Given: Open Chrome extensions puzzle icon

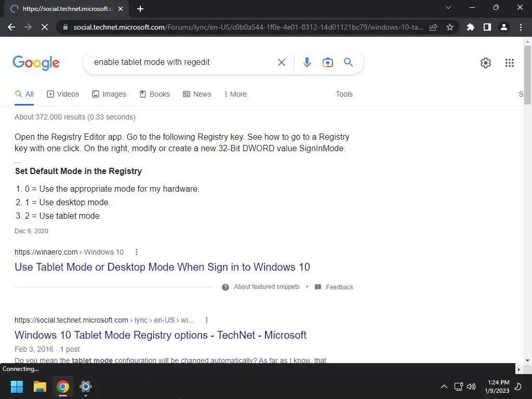Looking at the screenshot, I should coord(471,27).
